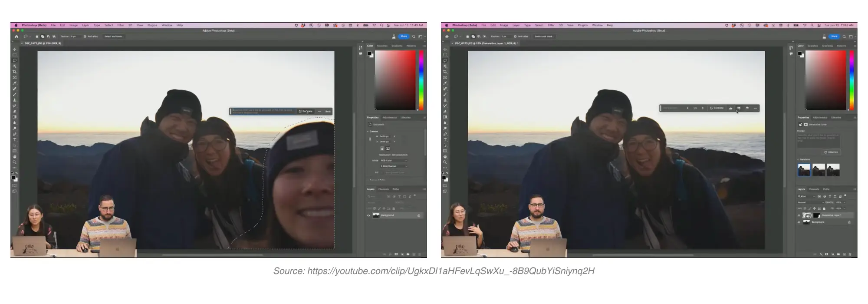The width and height of the screenshot is (868, 304).
Task: Select the Type tool in the right screenshot
Action: tap(445, 140)
